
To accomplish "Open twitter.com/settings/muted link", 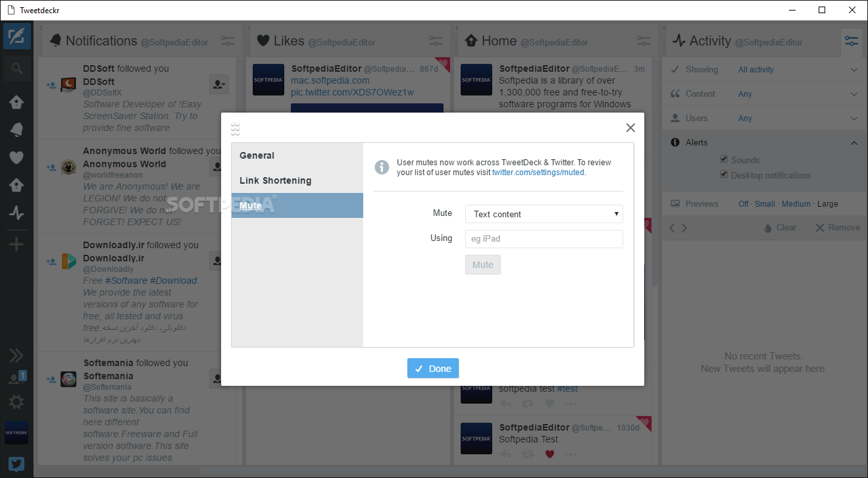I will click(x=538, y=173).
